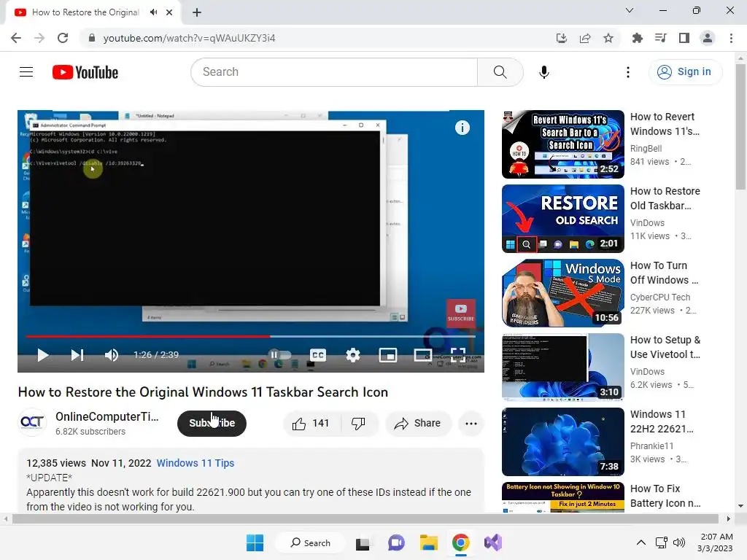747x560 pixels.
Task: Share the video
Action: pos(418,424)
